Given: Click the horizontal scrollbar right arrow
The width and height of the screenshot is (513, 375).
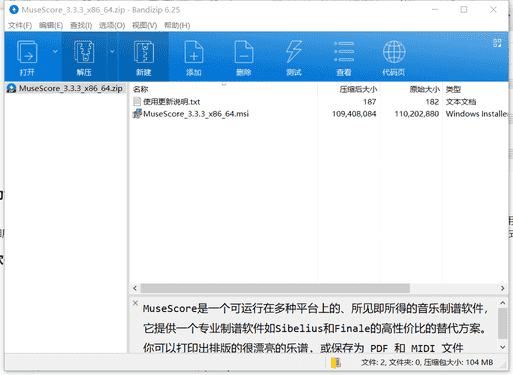Looking at the screenshot, I should point(503,288).
